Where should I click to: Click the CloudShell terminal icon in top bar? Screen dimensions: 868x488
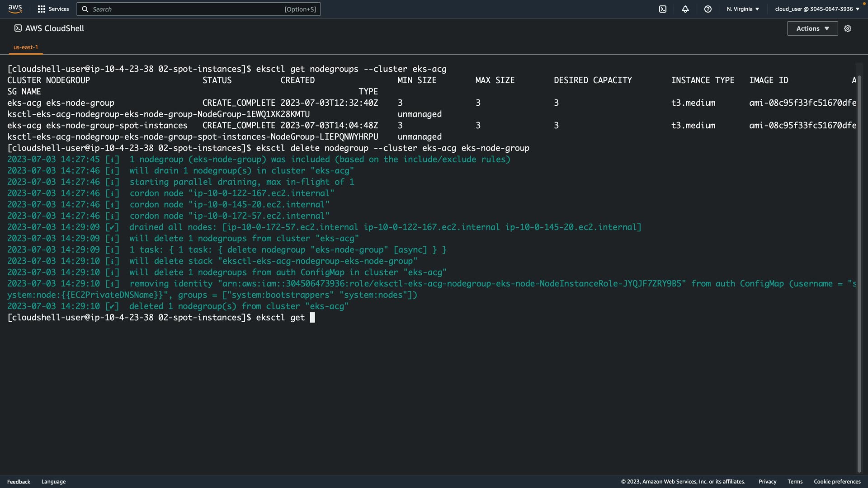(663, 9)
